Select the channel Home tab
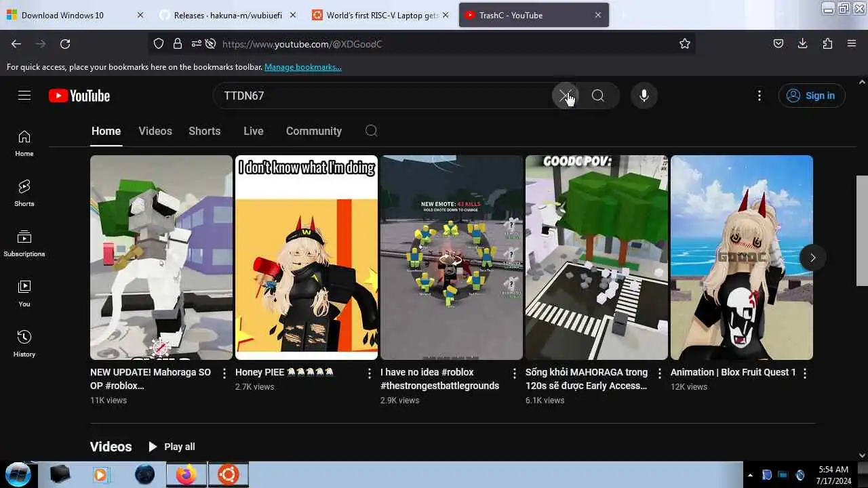The width and height of the screenshot is (868, 488). (106, 131)
